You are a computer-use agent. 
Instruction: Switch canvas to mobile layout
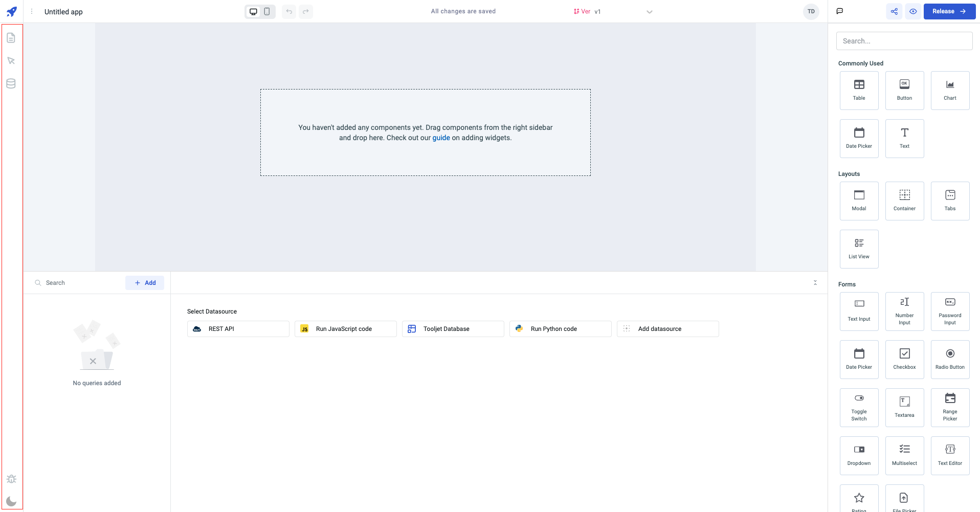point(267,11)
